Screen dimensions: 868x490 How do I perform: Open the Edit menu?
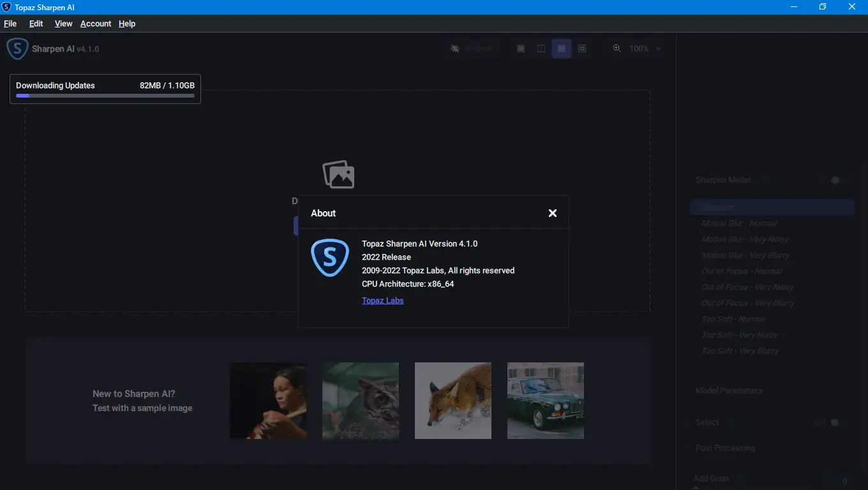coord(36,24)
